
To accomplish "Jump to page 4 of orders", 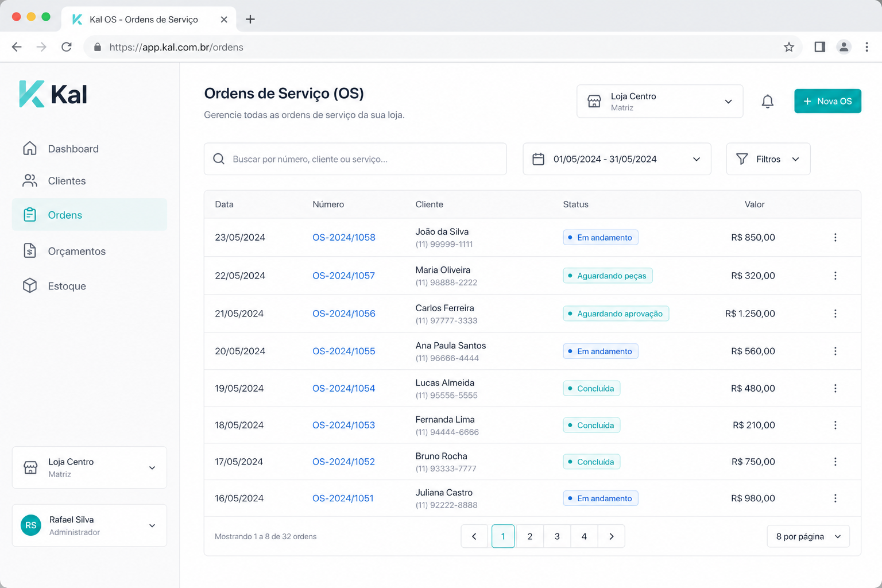I will click(584, 536).
